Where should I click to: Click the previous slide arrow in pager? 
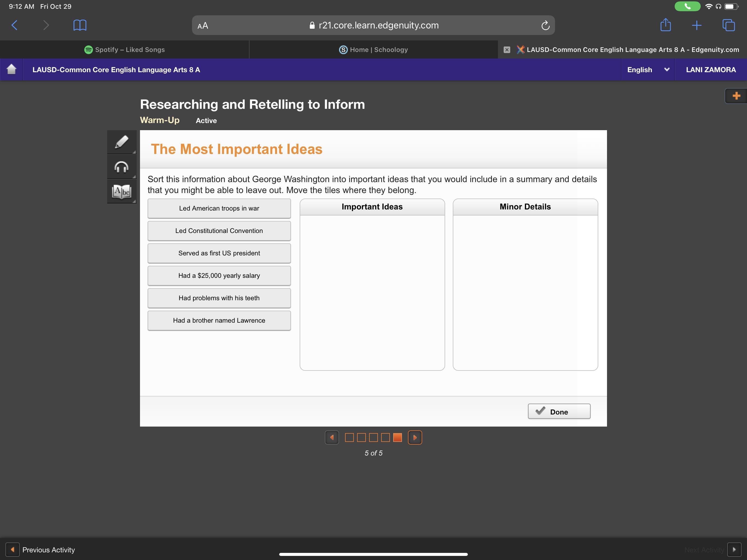tap(332, 437)
